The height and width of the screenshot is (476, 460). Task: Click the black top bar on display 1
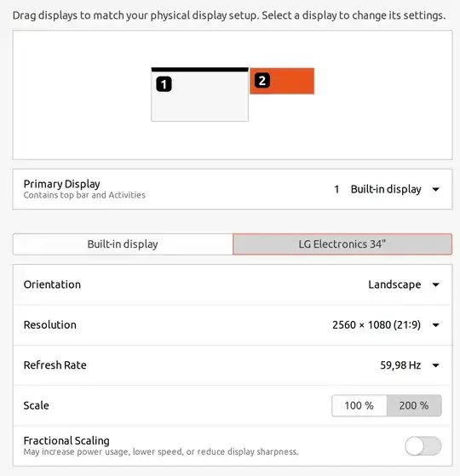200,70
